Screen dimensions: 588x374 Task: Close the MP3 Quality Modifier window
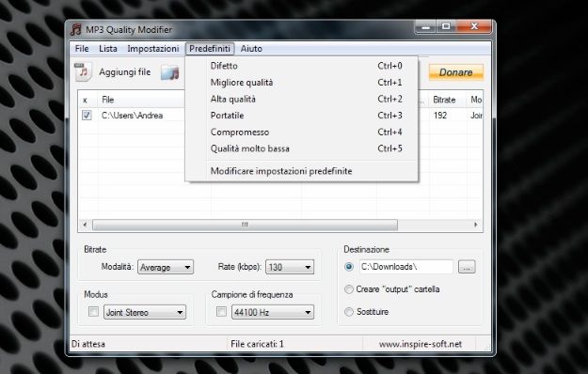pos(473,27)
